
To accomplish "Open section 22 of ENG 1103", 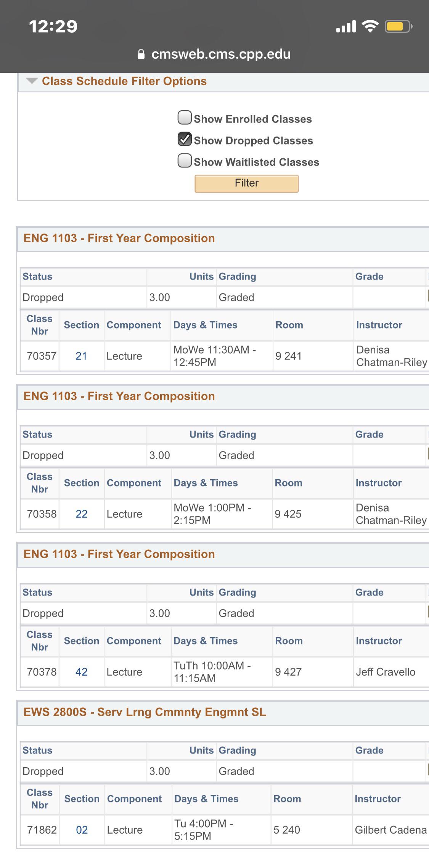I will (81, 514).
